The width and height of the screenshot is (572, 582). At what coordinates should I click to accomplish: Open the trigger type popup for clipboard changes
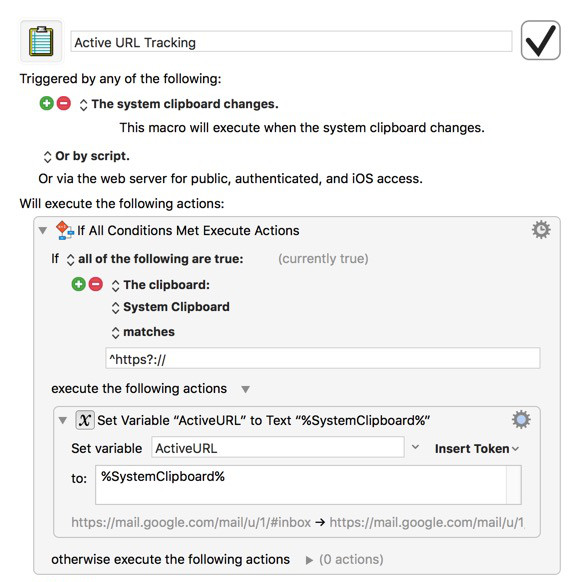coord(84,105)
